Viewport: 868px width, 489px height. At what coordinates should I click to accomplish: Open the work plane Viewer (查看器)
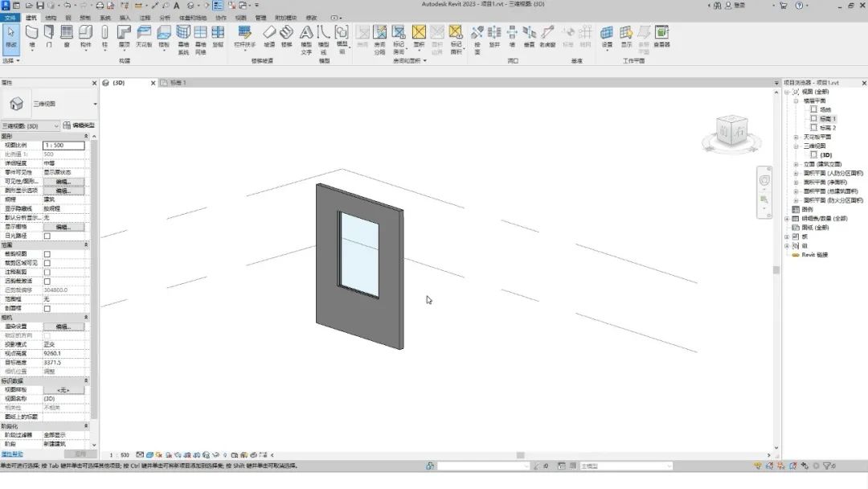tap(661, 36)
